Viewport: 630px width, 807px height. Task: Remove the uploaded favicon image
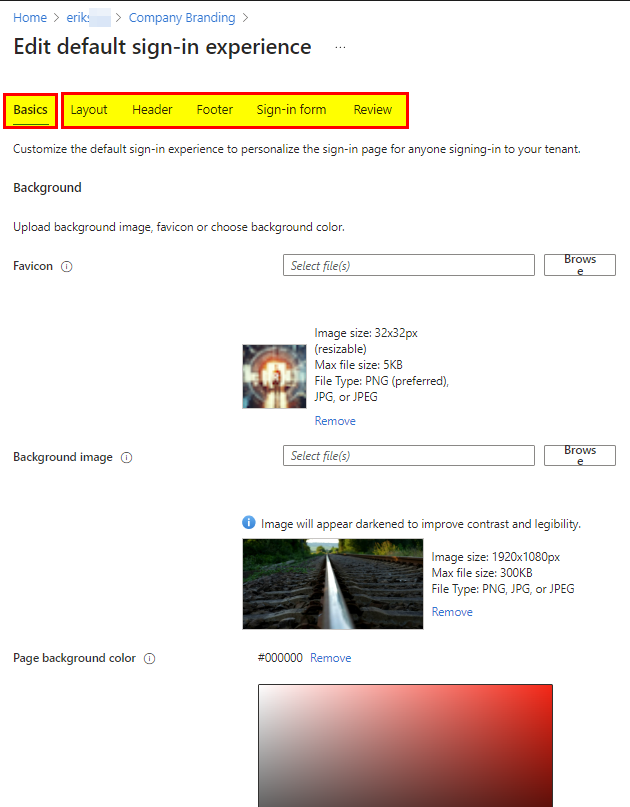[335, 421]
